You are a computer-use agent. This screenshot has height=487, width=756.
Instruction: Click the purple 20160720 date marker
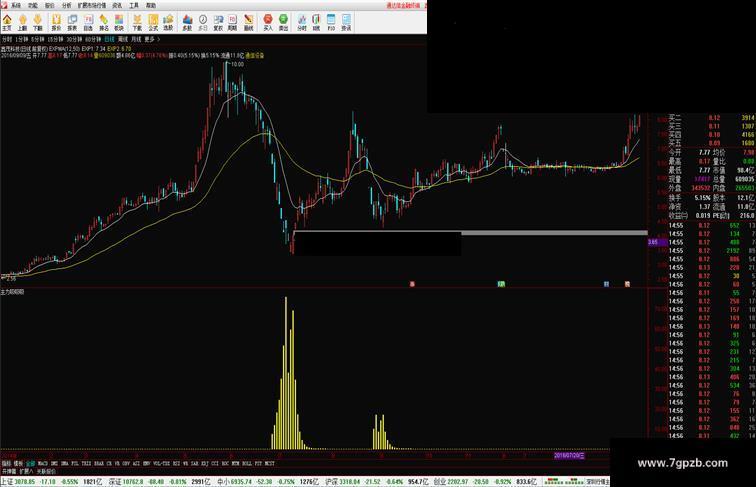[569, 455]
